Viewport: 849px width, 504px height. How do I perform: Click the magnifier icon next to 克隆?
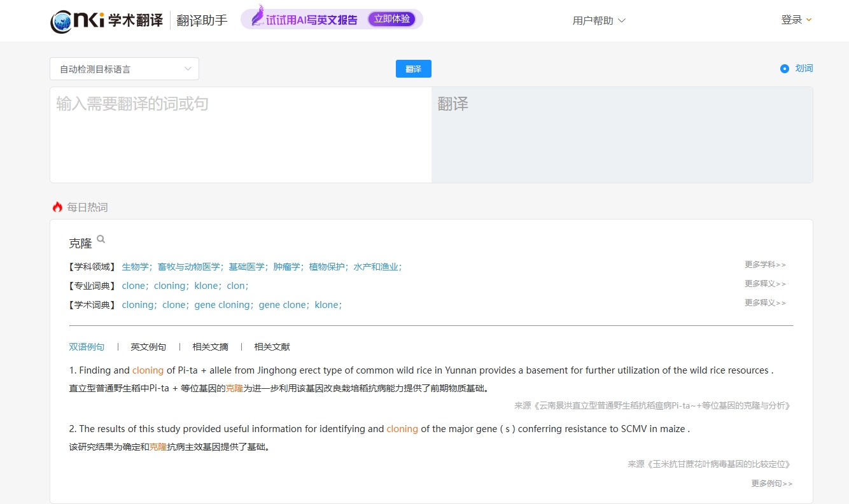(x=102, y=239)
